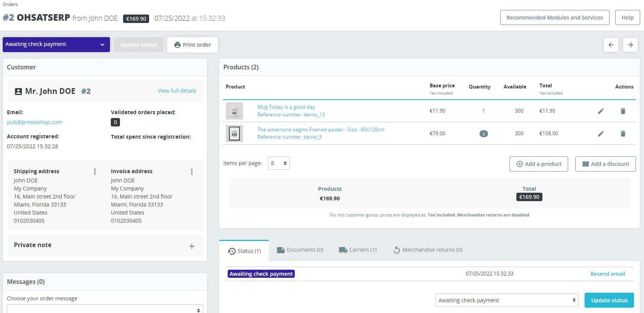
Task: Click the Reference number: demo_5 text
Action: [289, 137]
